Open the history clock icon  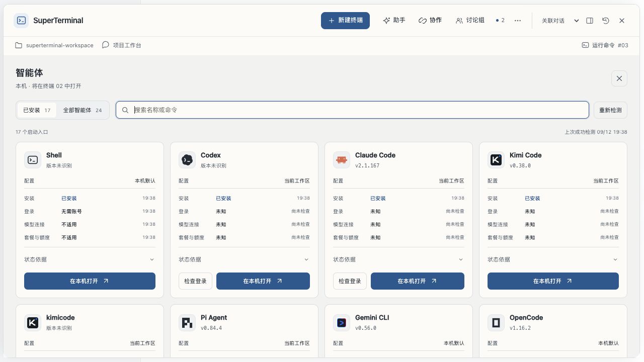point(606,21)
